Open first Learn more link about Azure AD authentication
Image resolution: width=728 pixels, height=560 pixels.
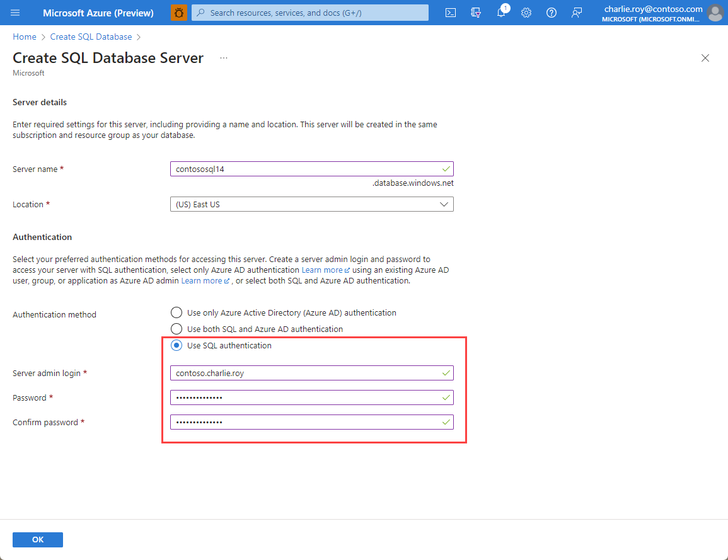[325, 270]
